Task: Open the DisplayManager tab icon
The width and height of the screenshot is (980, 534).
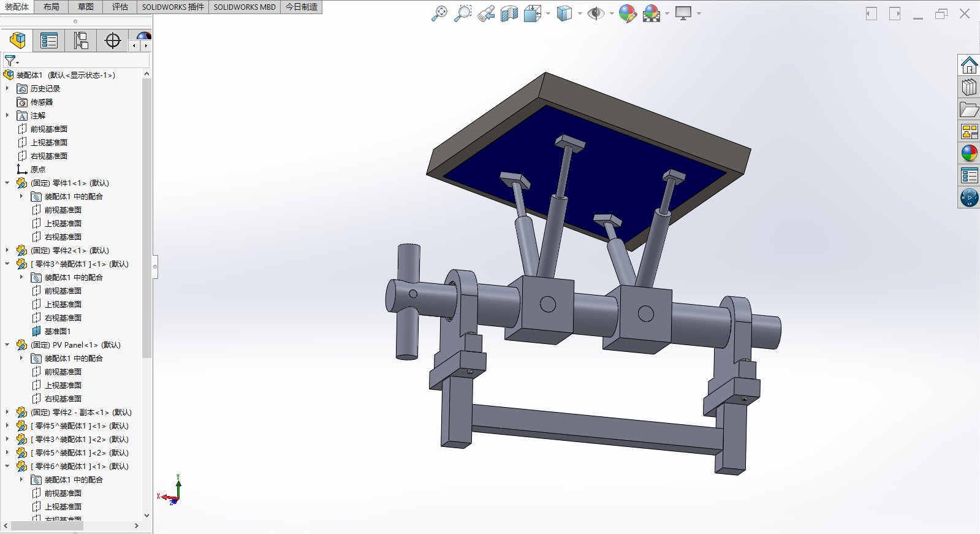Action: 143,36
